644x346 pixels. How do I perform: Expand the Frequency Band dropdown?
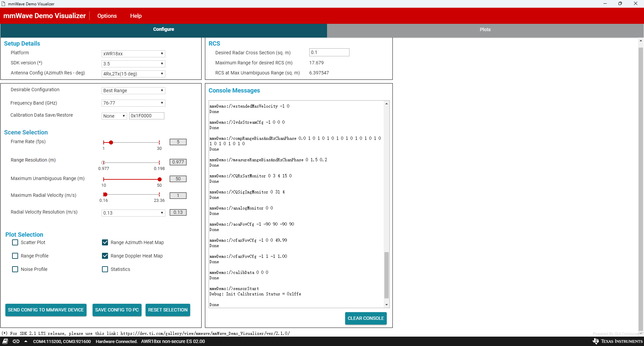pos(133,103)
